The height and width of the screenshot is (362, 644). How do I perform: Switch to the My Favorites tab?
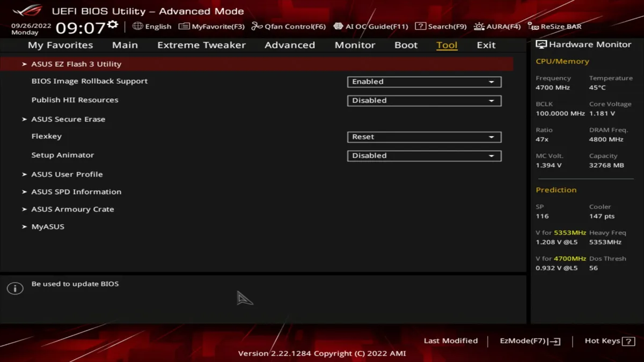tap(61, 45)
